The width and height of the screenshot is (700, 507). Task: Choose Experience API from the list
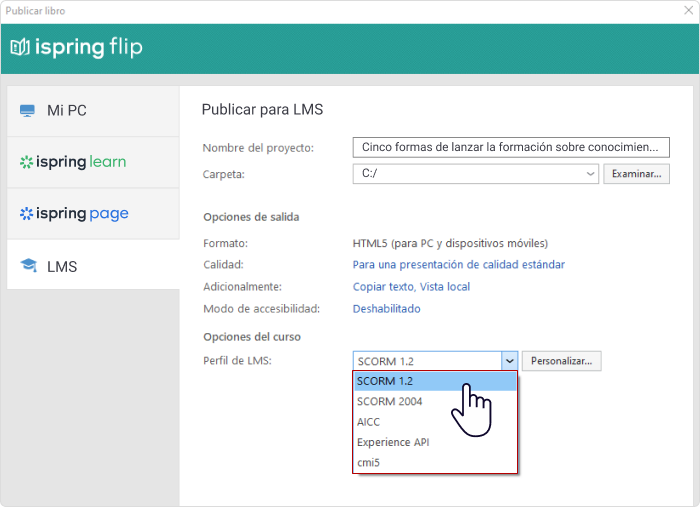[435, 442]
